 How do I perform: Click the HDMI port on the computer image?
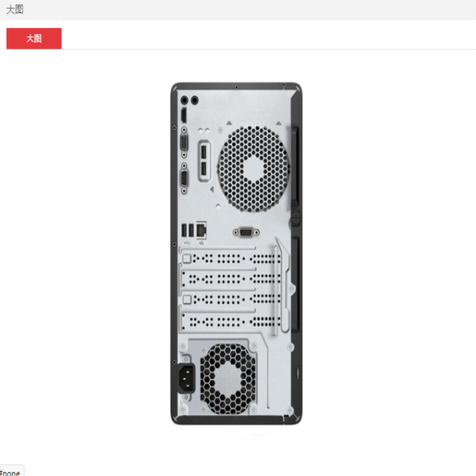(184, 115)
